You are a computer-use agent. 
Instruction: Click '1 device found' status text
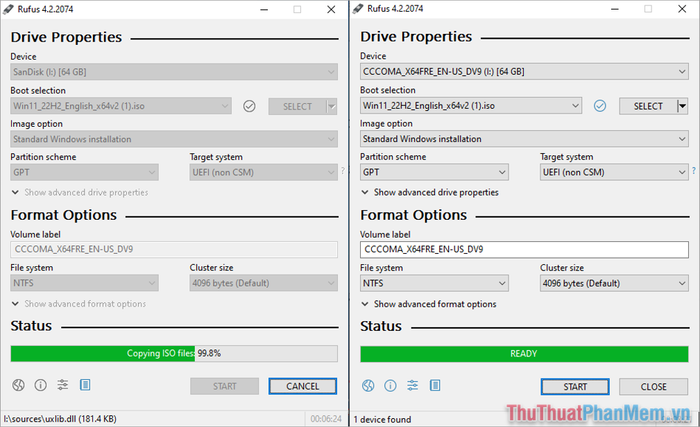coord(382,419)
